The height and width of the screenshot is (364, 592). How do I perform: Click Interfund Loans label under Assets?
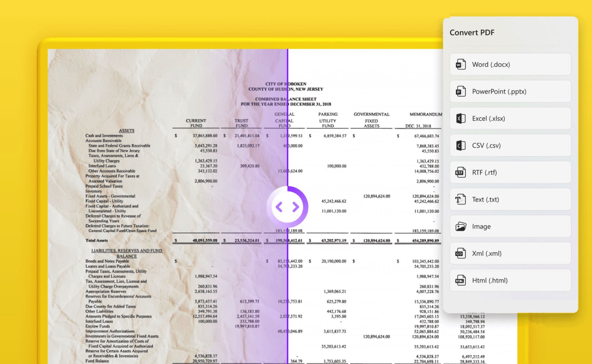click(102, 166)
